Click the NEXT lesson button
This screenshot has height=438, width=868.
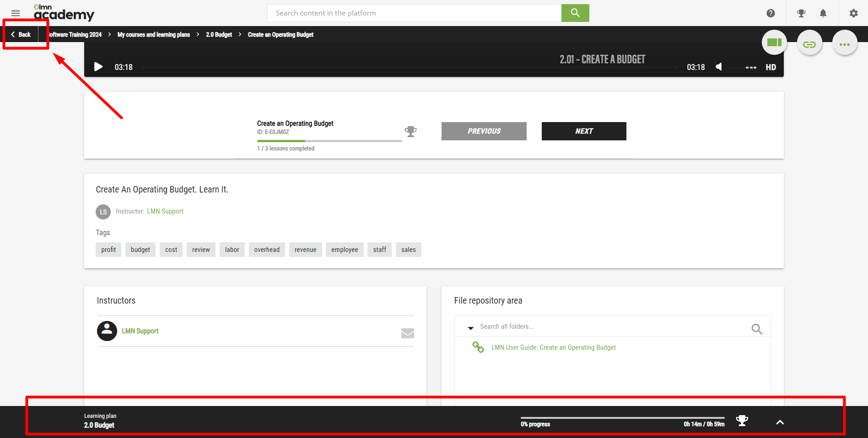click(x=583, y=131)
